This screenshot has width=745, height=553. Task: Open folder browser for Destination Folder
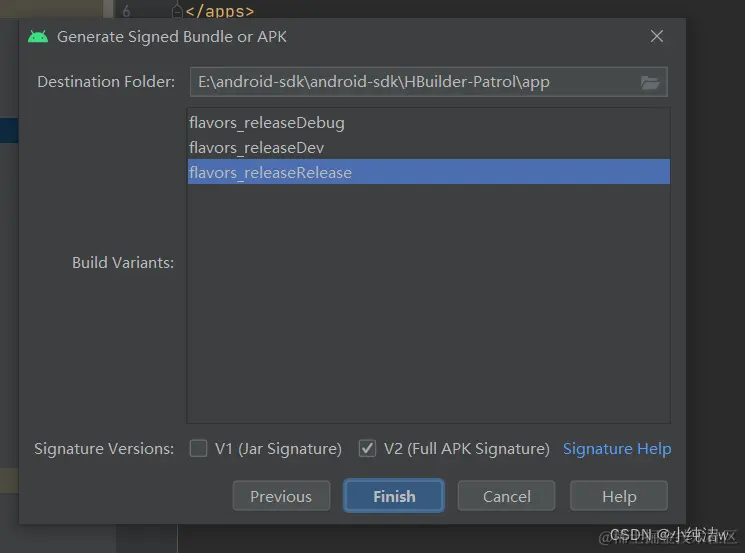[649, 83]
